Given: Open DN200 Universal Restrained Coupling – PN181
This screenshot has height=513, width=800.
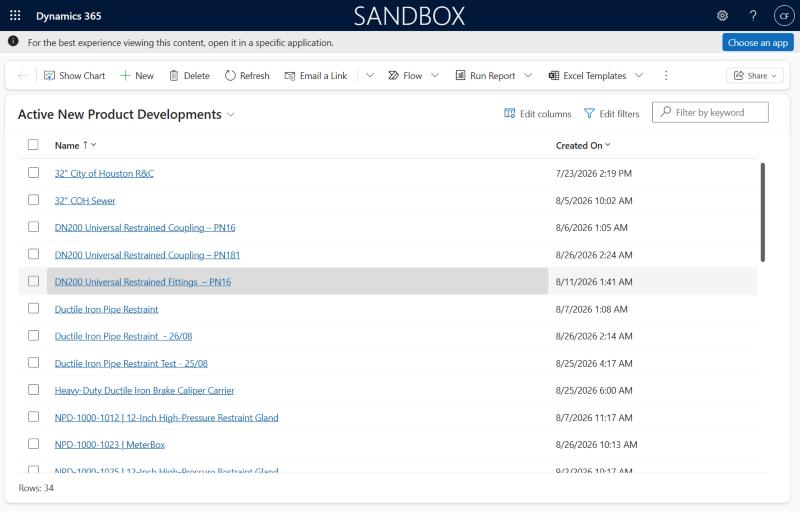Looking at the screenshot, I should pos(147,255).
